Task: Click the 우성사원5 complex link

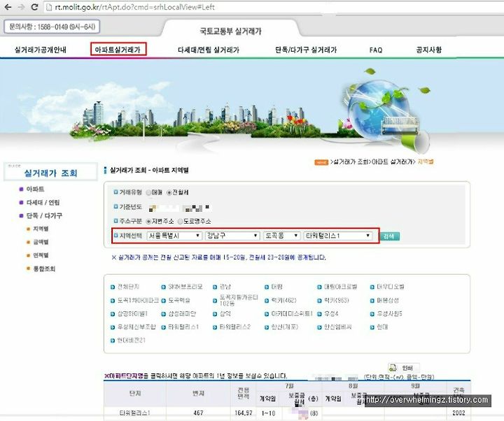Action: pyautogui.click(x=389, y=313)
